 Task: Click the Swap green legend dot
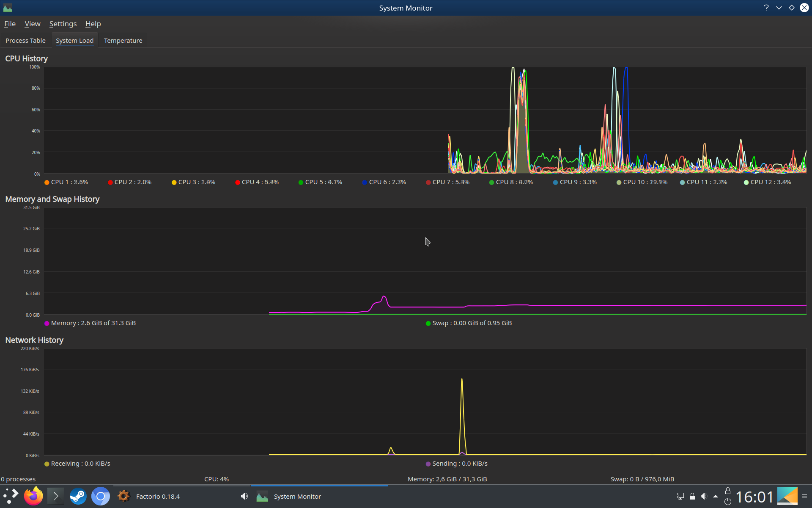pyautogui.click(x=428, y=323)
